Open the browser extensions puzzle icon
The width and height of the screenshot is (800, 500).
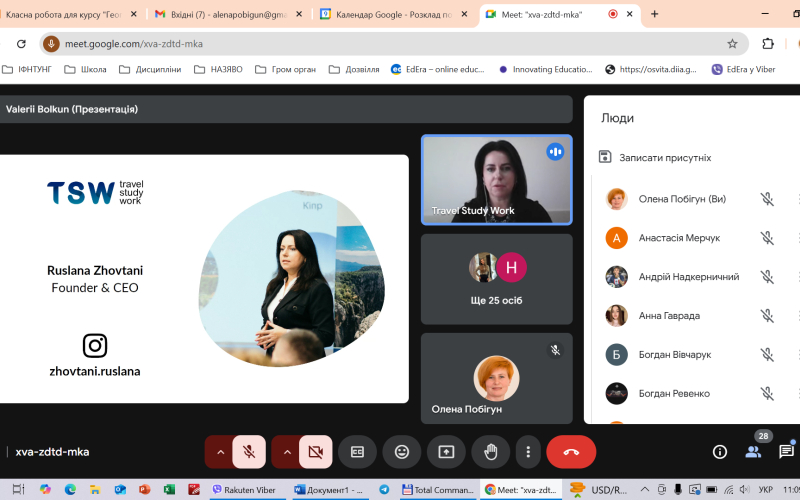pos(768,44)
